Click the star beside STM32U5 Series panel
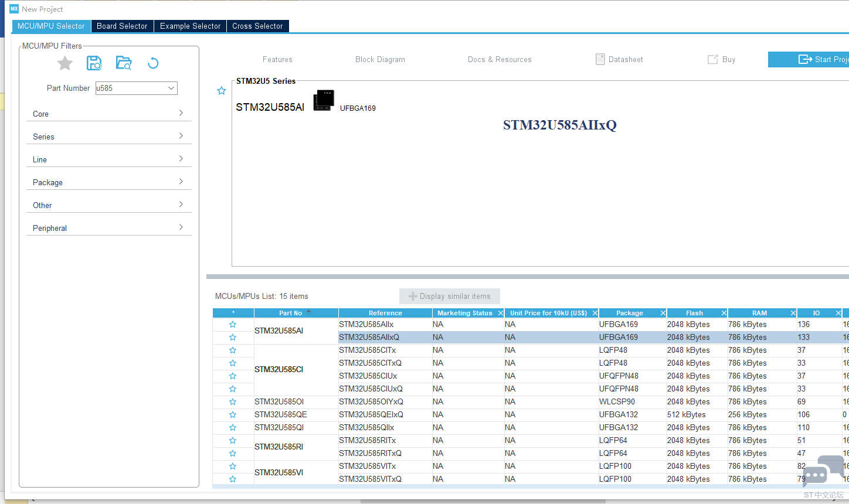 [x=222, y=91]
